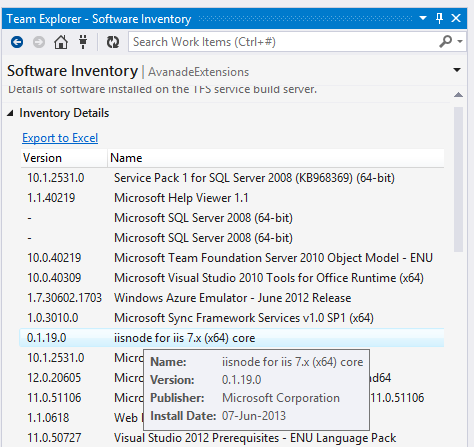The width and height of the screenshot is (474, 447).
Task: Click version cell 10.0.40309
Action: (54, 278)
